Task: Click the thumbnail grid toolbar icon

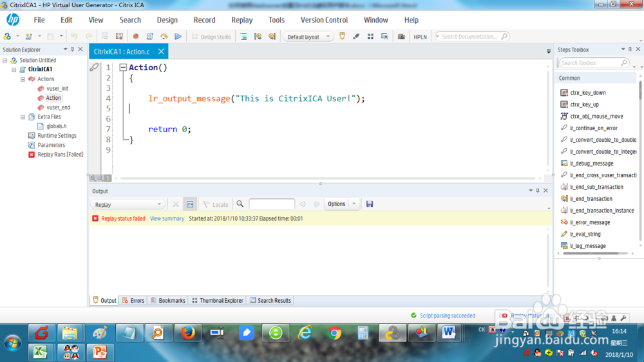Action: coord(370,37)
